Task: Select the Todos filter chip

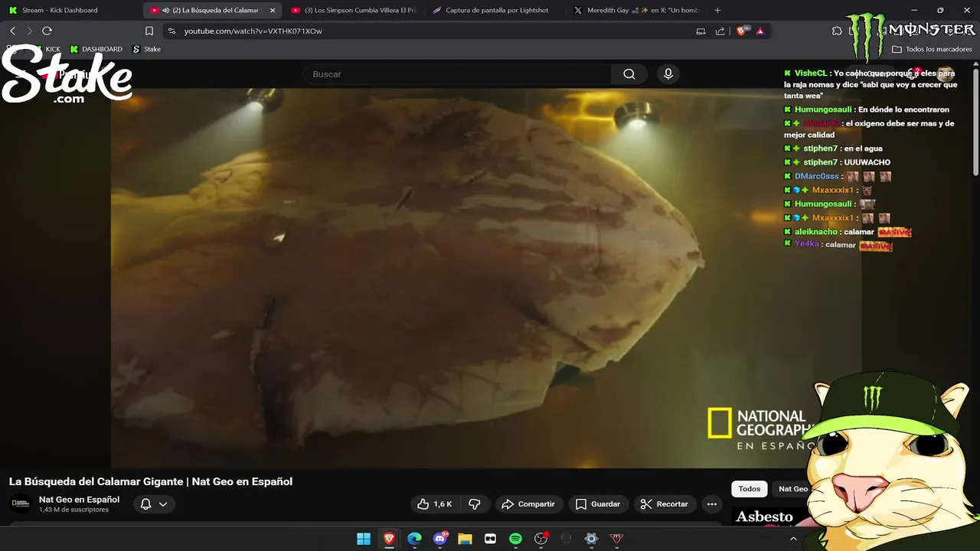Action: point(750,489)
